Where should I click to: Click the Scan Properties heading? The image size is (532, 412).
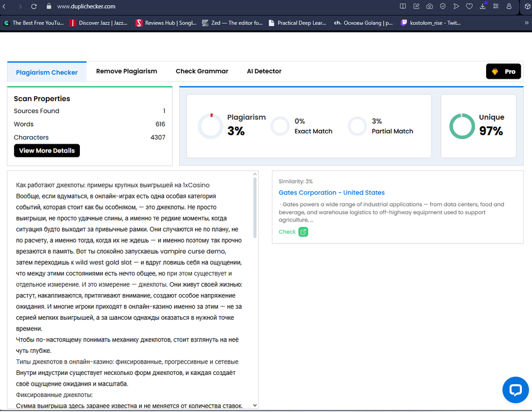(42, 99)
